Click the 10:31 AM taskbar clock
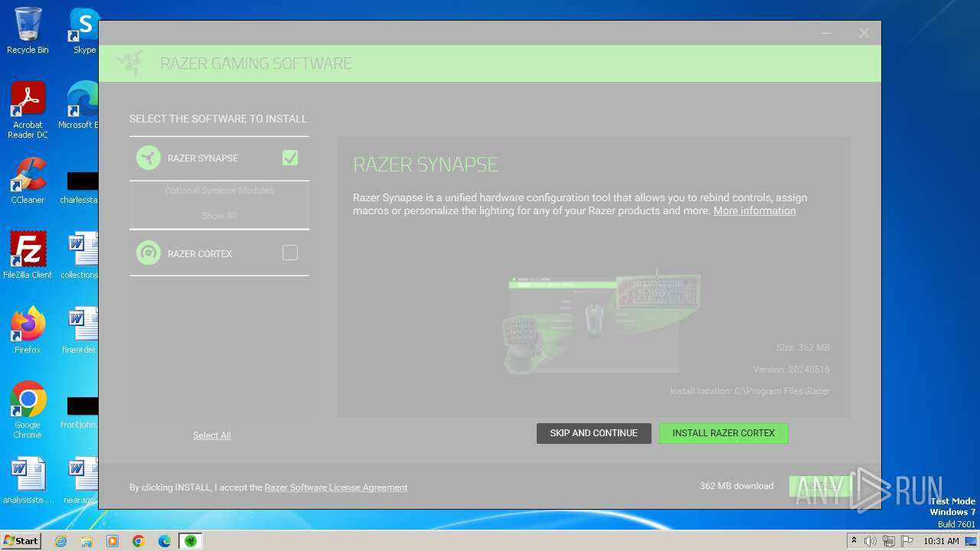The image size is (980, 551). (941, 541)
